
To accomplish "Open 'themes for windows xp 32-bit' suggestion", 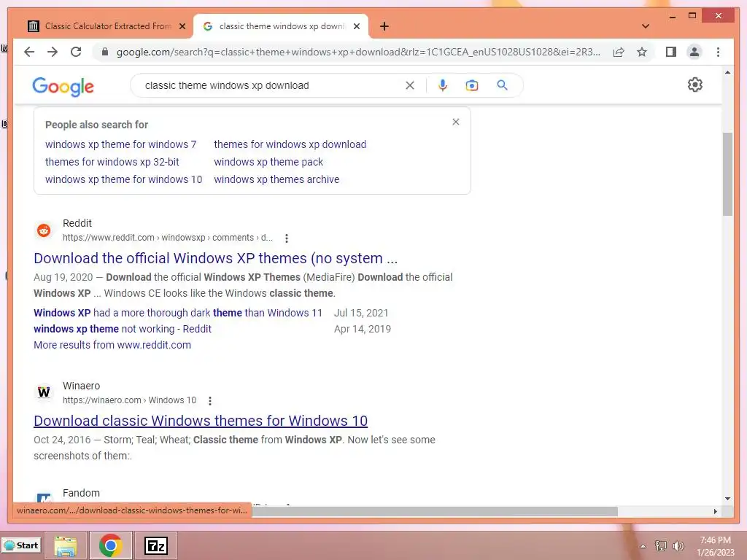I will coord(112,162).
